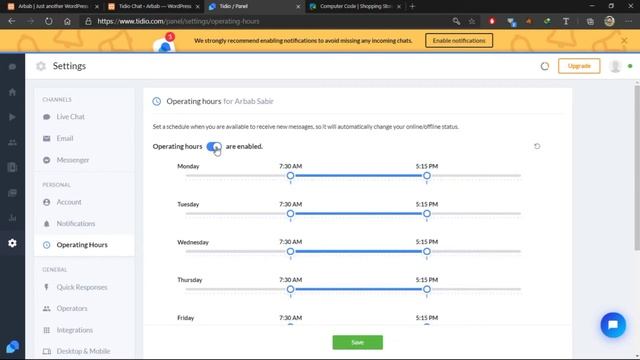Click Thursday end time slider handle
Screen dimensions: 640x360
(x=427, y=289)
